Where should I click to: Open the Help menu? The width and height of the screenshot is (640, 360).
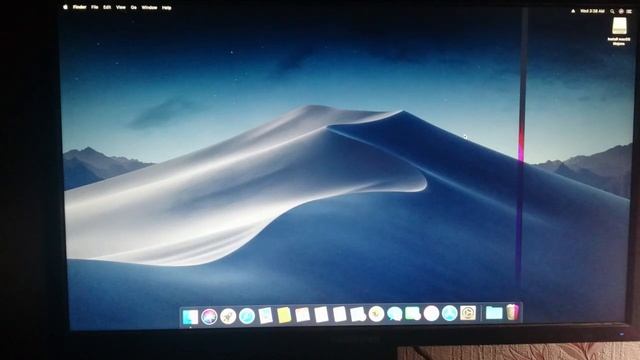(167, 8)
